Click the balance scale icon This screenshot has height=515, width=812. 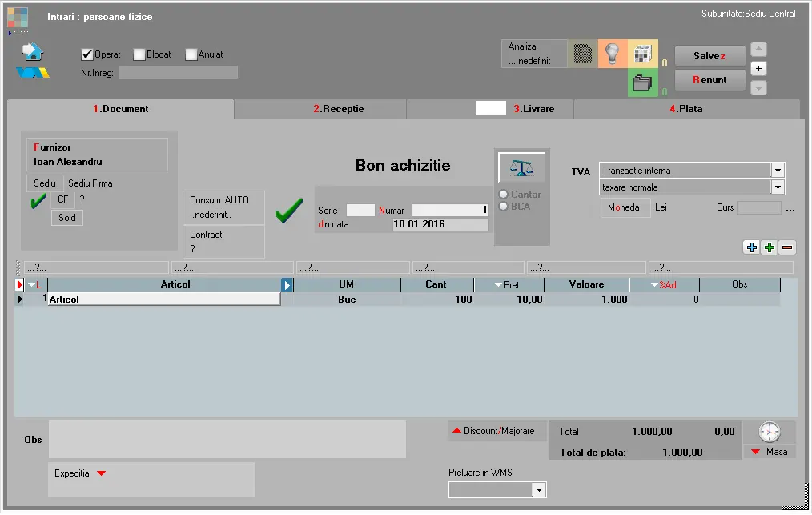pos(521,168)
